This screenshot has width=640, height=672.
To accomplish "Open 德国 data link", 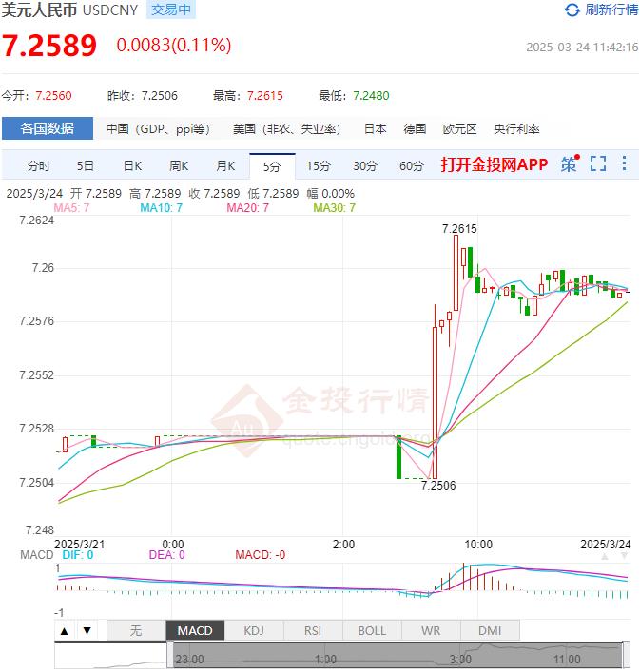I will click(415, 129).
